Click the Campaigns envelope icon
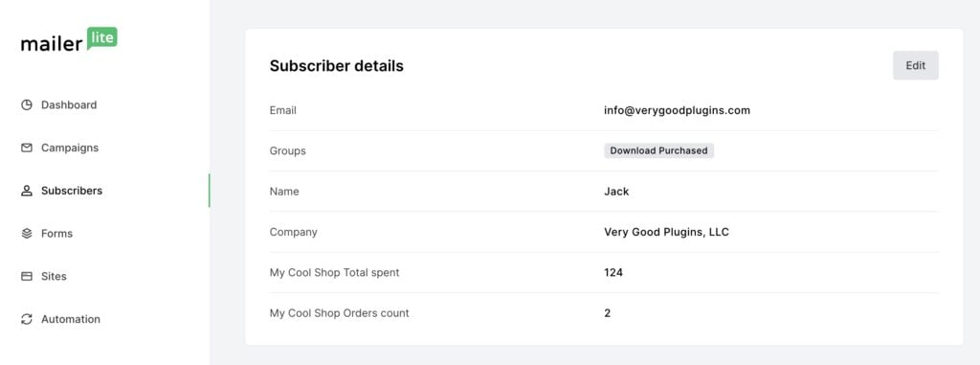 pyautogui.click(x=26, y=148)
